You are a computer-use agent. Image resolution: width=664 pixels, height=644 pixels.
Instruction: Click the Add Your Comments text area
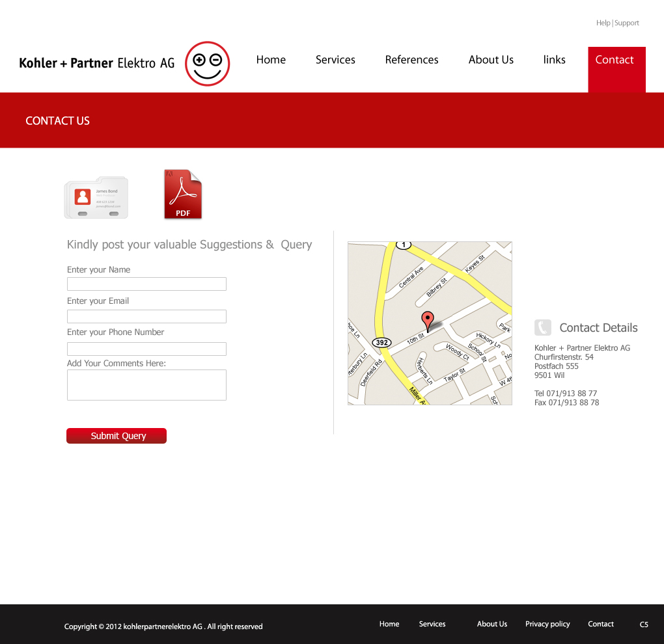coord(146,385)
